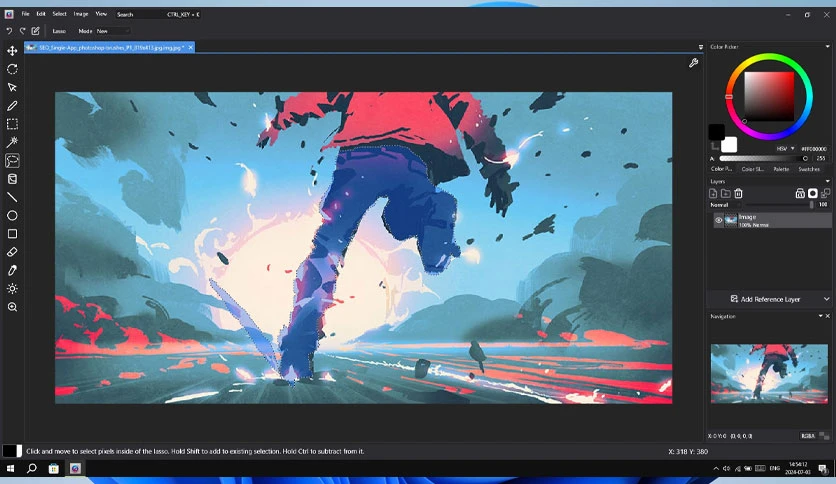Click the Navigation preview thumbnail
836x484 pixels.
click(x=769, y=373)
